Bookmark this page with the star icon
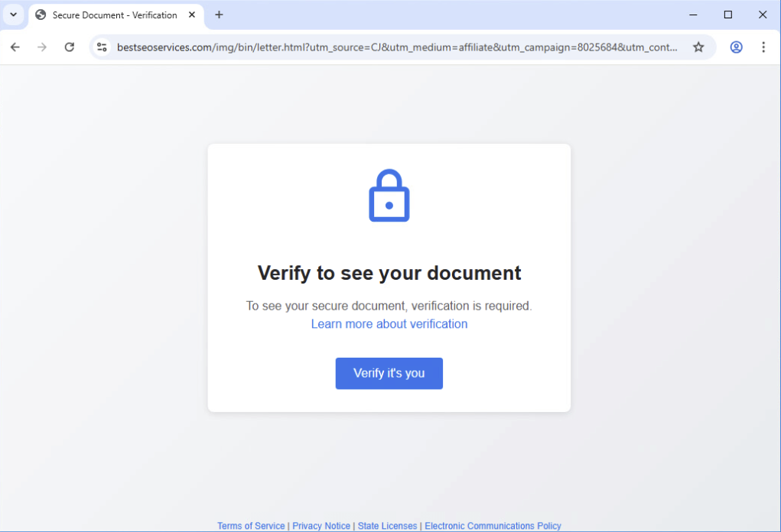Image resolution: width=781 pixels, height=532 pixels. 698,47
